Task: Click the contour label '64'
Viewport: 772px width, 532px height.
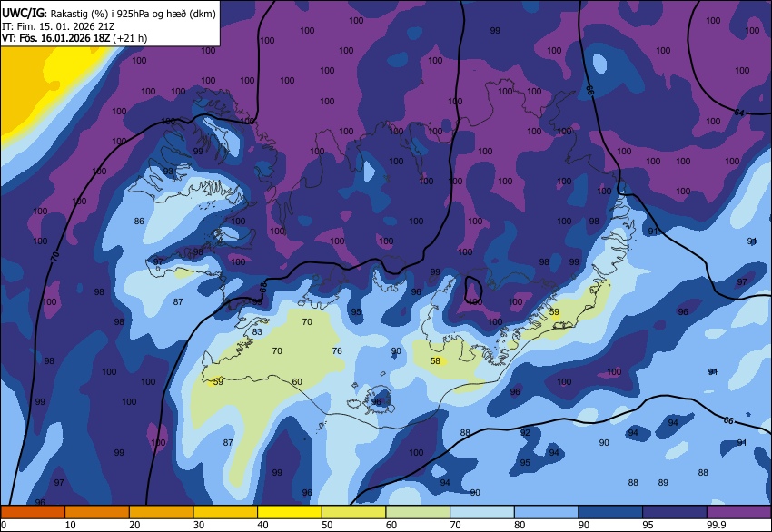Action: point(739,113)
